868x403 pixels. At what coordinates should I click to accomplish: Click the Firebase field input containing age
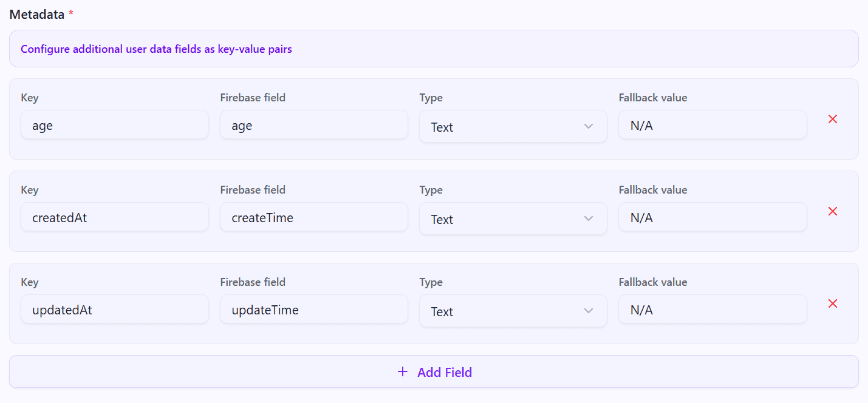(x=313, y=126)
